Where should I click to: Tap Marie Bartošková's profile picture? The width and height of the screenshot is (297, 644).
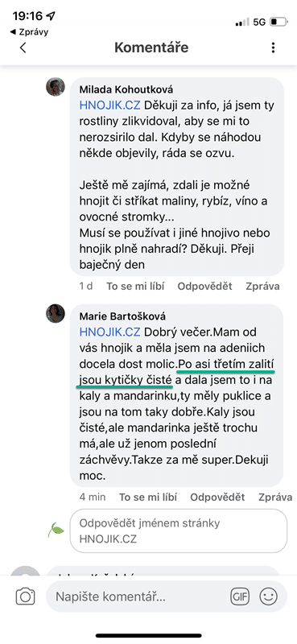point(56,314)
